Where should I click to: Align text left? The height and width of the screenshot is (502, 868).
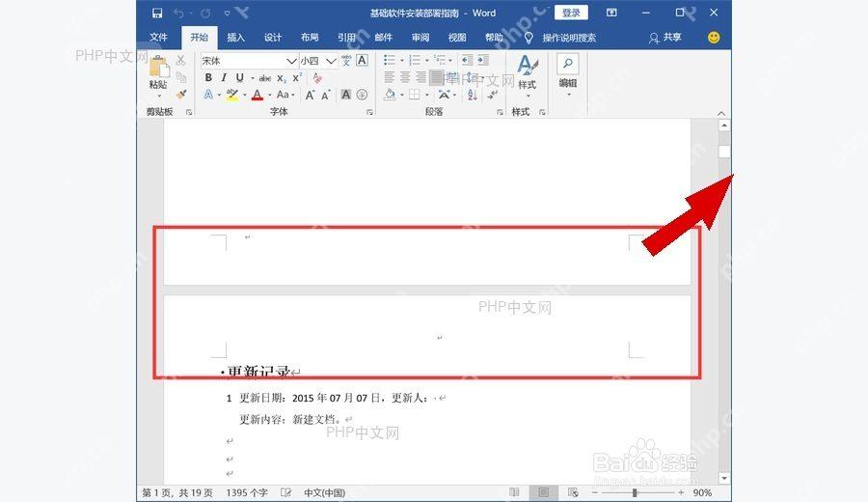pyautogui.click(x=390, y=77)
